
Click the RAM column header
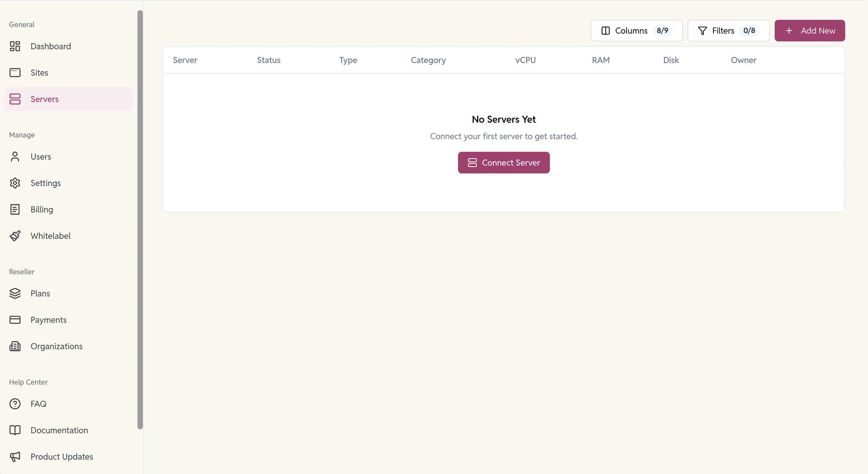tap(601, 60)
